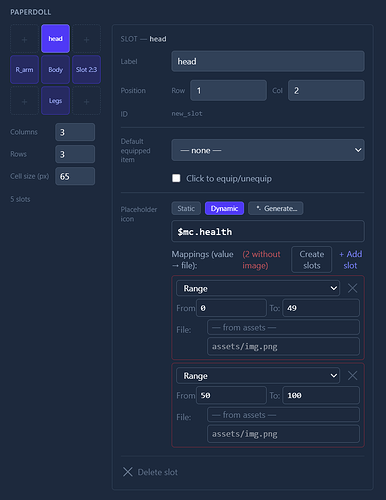
Task: Select the R_arm slot cell
Action: pos(24,70)
